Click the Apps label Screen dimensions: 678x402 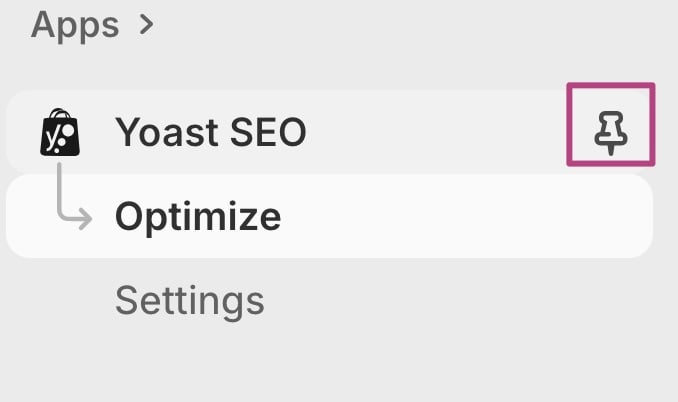[76, 24]
